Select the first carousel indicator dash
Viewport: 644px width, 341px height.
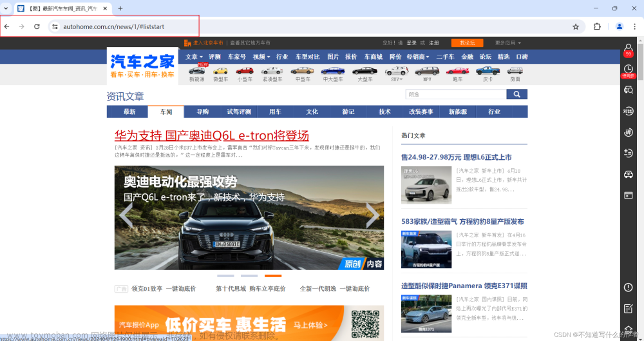point(225,276)
